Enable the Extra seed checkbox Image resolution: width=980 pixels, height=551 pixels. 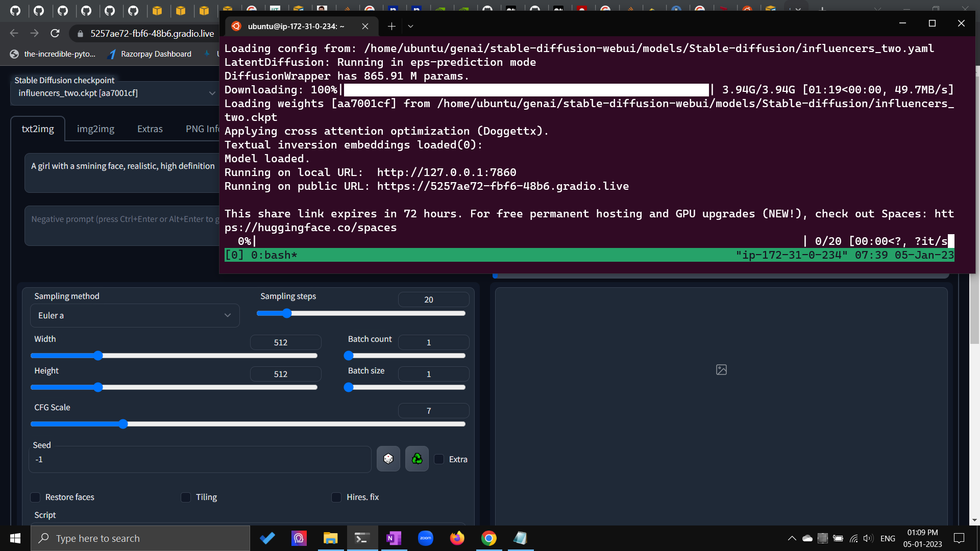[x=439, y=459]
